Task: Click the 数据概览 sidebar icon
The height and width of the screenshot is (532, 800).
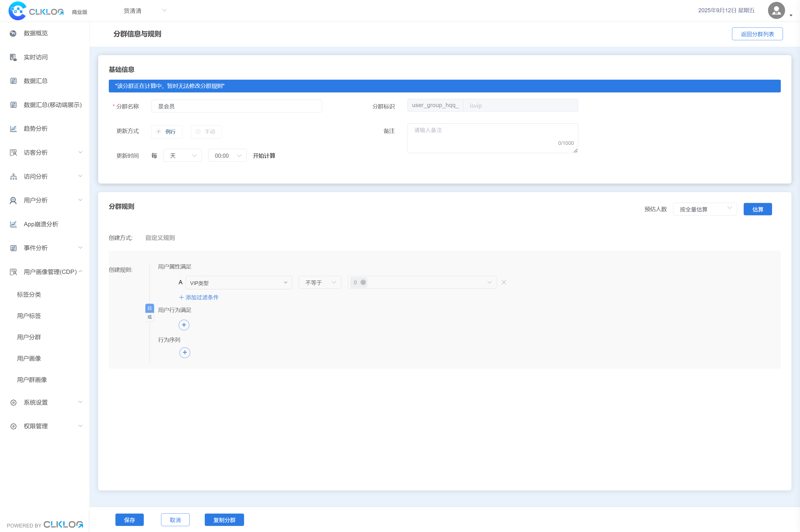Action: [x=13, y=33]
